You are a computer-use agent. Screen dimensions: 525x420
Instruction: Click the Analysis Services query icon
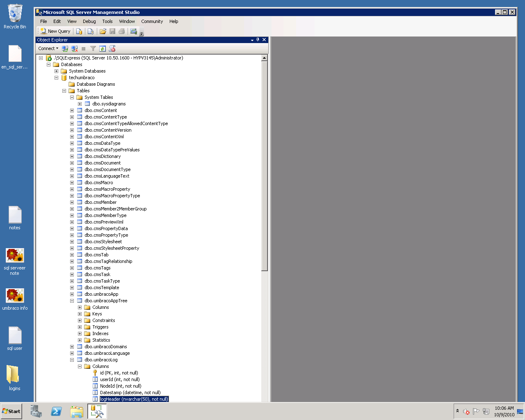[91, 31]
